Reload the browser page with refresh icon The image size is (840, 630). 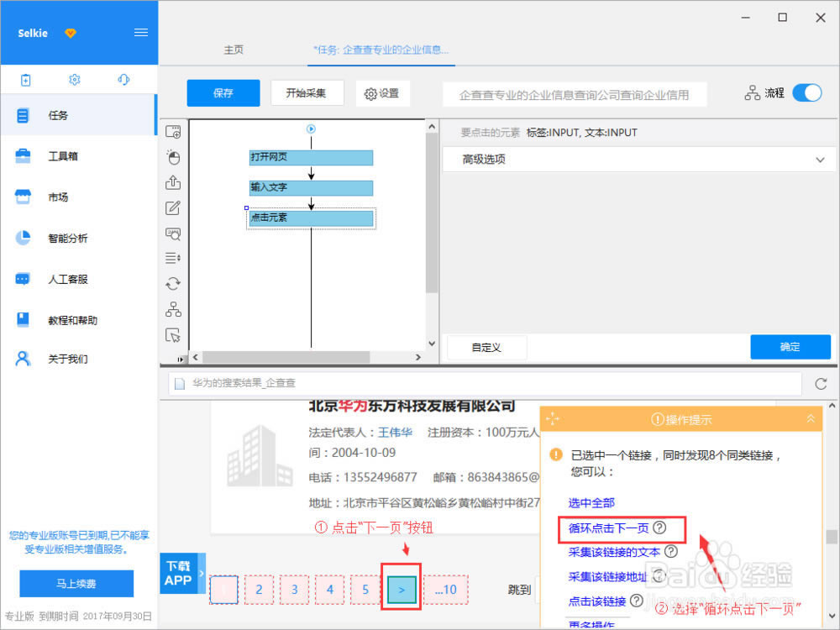(821, 384)
